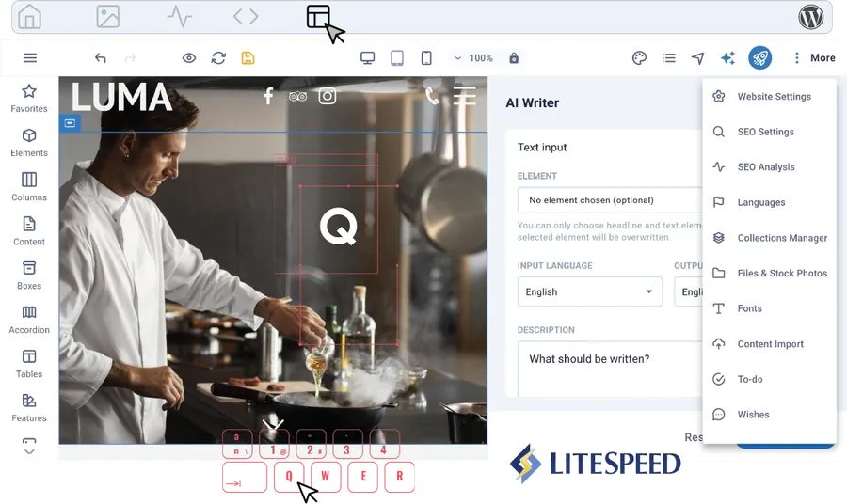Open the element chooser dropdown
Screen dimensions: 847x504
point(612,200)
